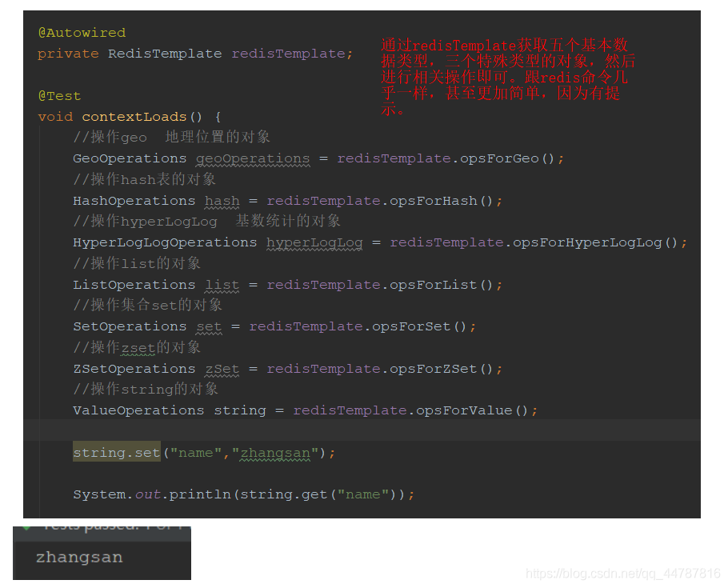
Task: Click the opsForSet() method call
Action: click(x=418, y=326)
